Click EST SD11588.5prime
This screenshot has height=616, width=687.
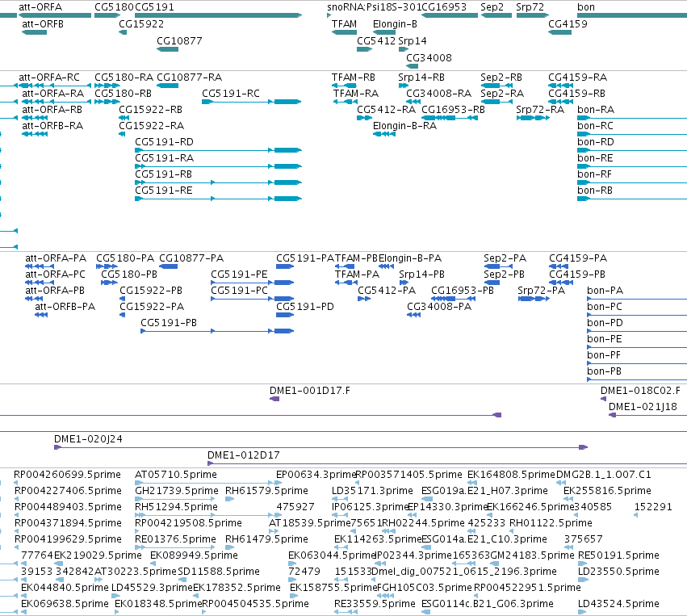(x=218, y=572)
